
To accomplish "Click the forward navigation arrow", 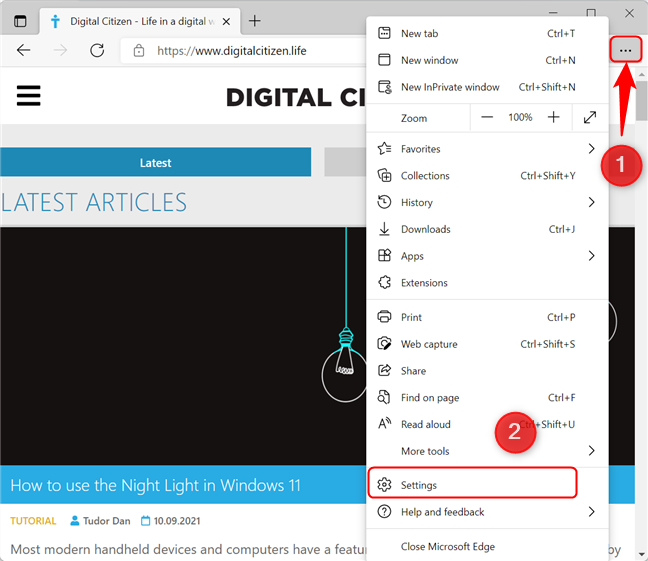I will point(60,50).
